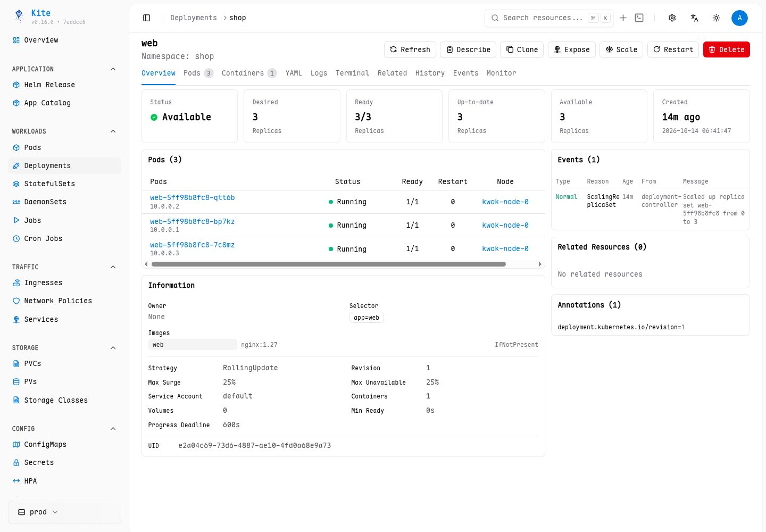Toggle the light/dark theme sun icon
The height and width of the screenshot is (532, 766).
[x=717, y=18]
